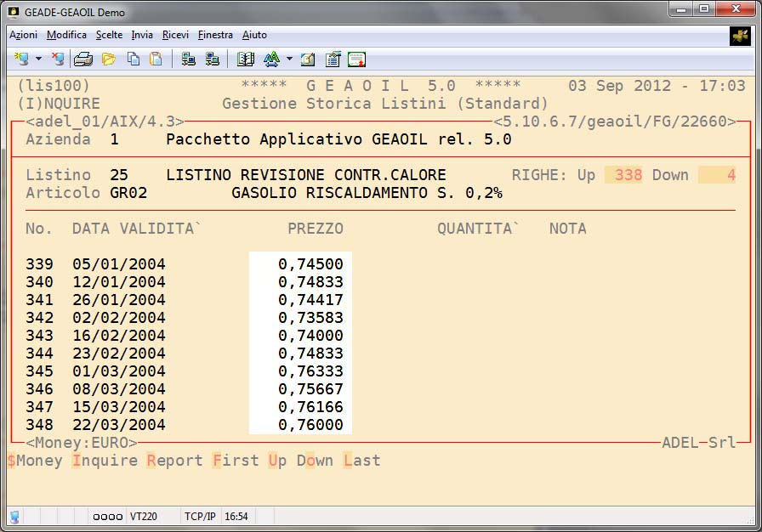Image resolution: width=762 pixels, height=532 pixels.
Task: Click the open folder toolbar icon
Action: 108,59
